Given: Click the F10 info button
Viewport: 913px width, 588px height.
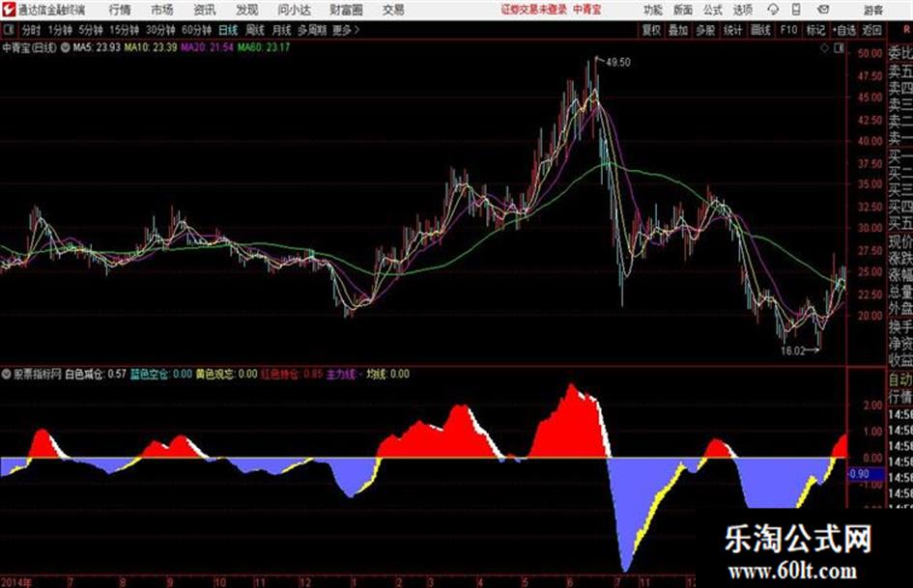Looking at the screenshot, I should 788,30.
